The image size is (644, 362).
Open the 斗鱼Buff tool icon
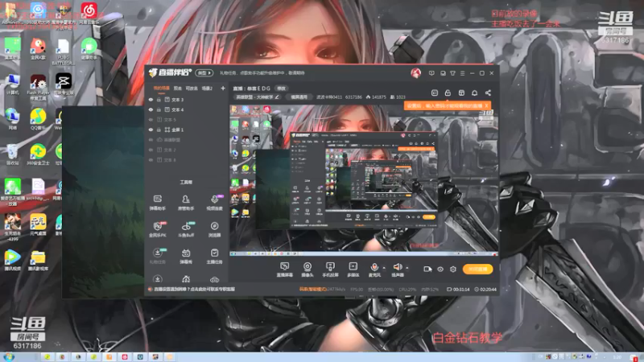click(186, 229)
